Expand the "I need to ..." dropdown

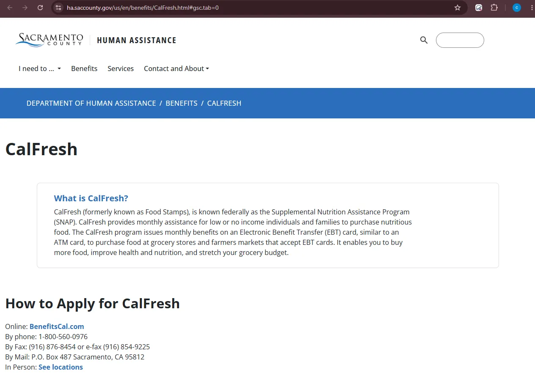(x=40, y=69)
